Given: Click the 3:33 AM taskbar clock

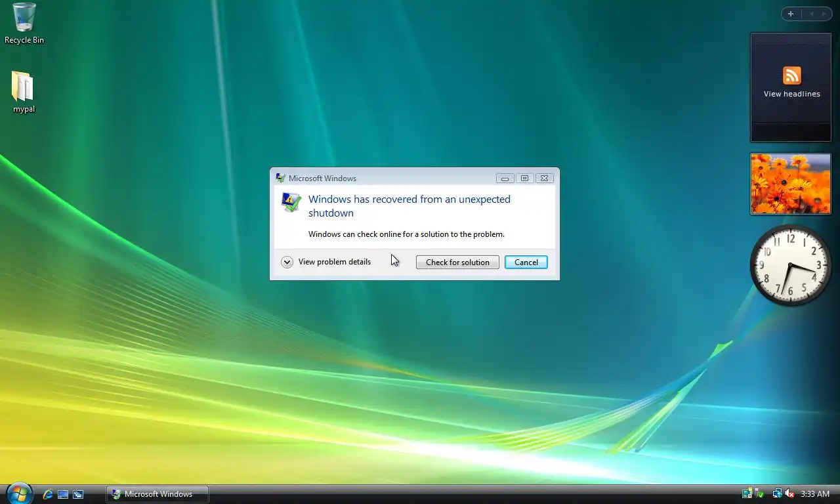Looking at the screenshot, I should click(x=815, y=494).
